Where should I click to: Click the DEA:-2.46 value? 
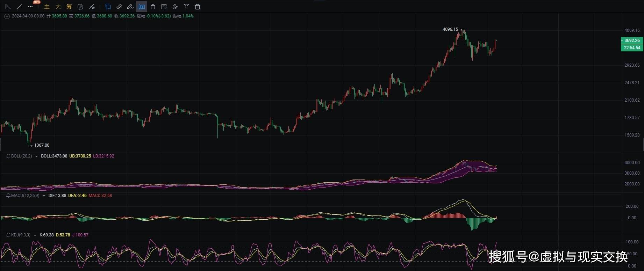pyautogui.click(x=77, y=196)
